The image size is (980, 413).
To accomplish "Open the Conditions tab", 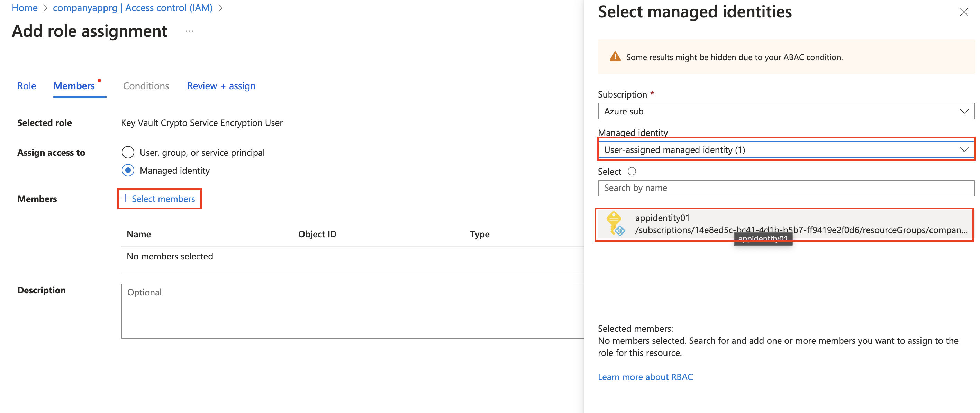I will coord(146,86).
